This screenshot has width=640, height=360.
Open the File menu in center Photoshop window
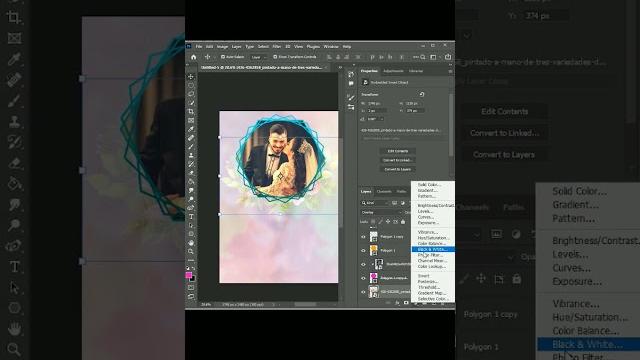click(x=199, y=47)
